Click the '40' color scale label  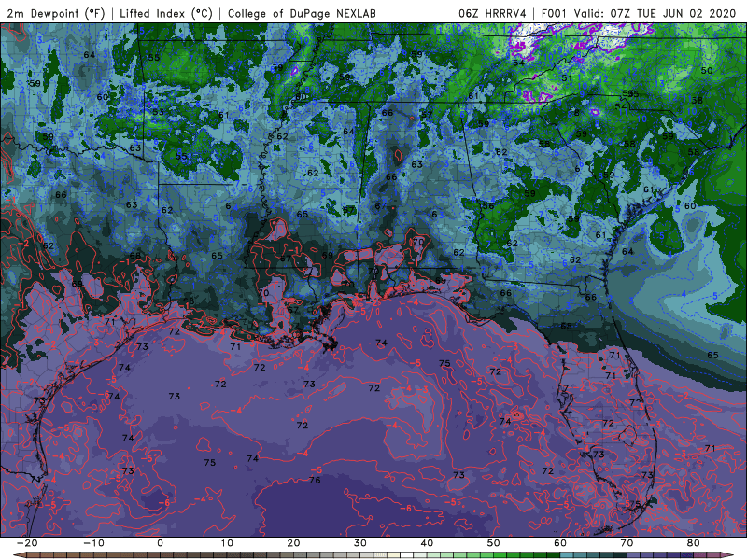click(x=427, y=543)
